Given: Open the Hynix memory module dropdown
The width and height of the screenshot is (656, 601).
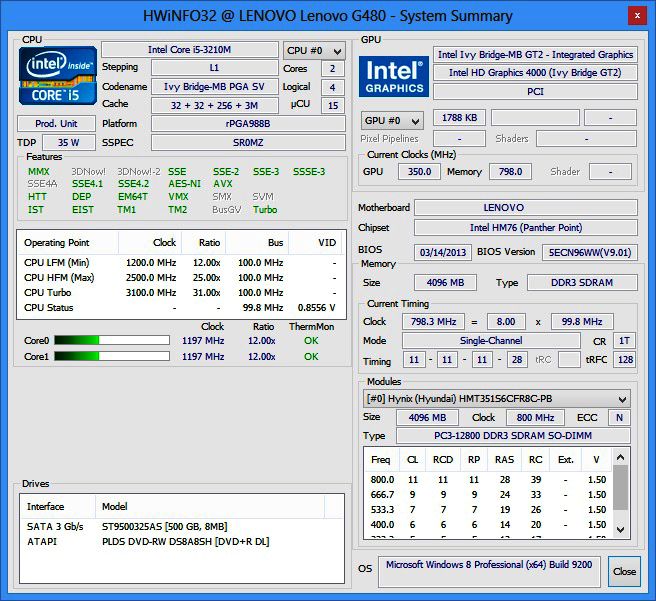Looking at the screenshot, I should point(496,398).
